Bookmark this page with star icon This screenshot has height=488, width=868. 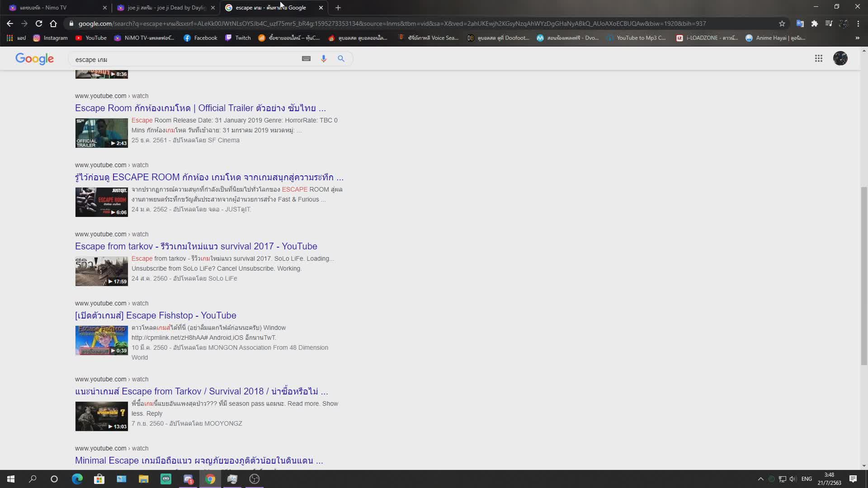[782, 23]
